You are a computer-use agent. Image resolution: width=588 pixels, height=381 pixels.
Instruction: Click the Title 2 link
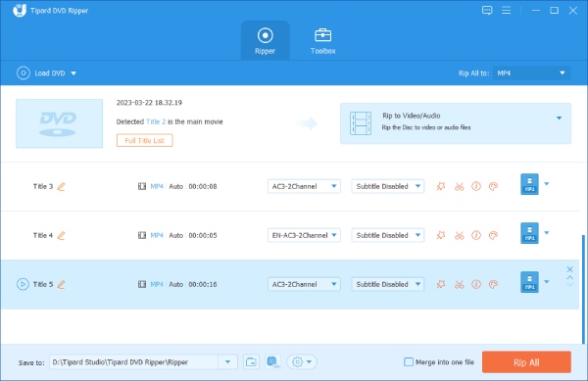[x=156, y=121]
